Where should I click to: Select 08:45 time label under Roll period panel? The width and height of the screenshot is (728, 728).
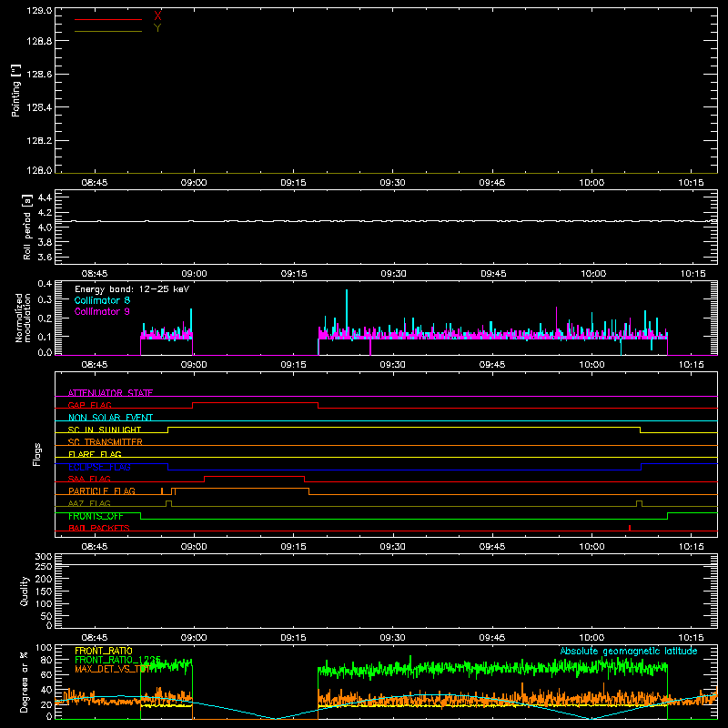coord(95,274)
